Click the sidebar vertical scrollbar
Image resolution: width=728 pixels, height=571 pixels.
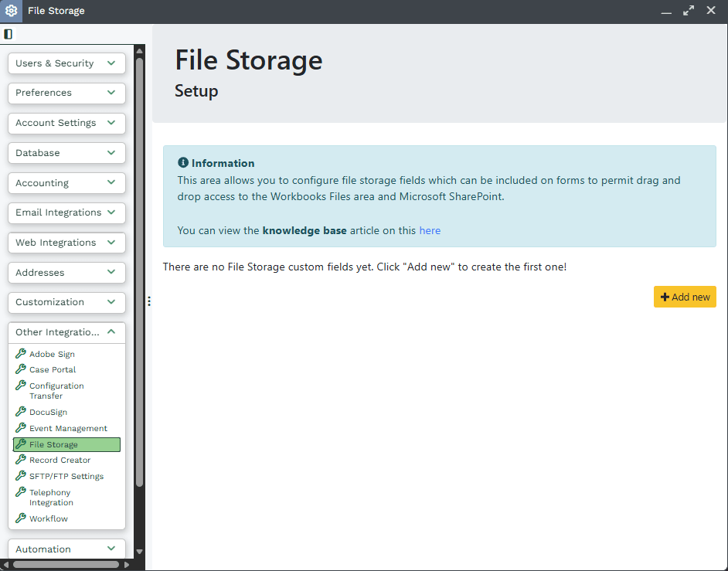(139, 270)
